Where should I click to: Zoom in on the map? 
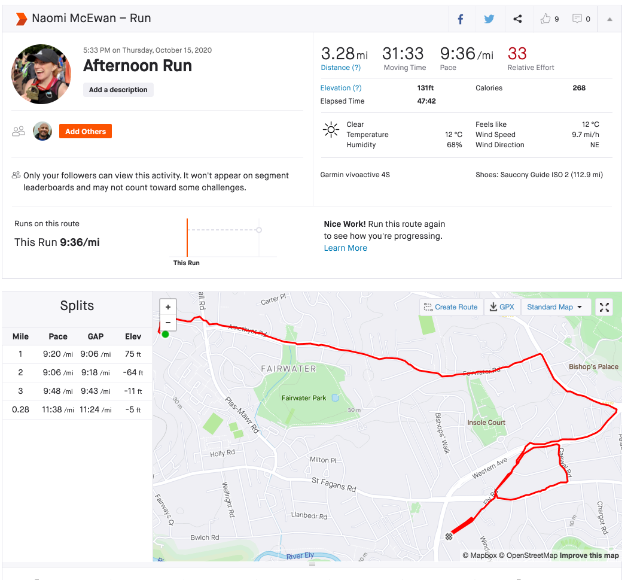click(167, 307)
